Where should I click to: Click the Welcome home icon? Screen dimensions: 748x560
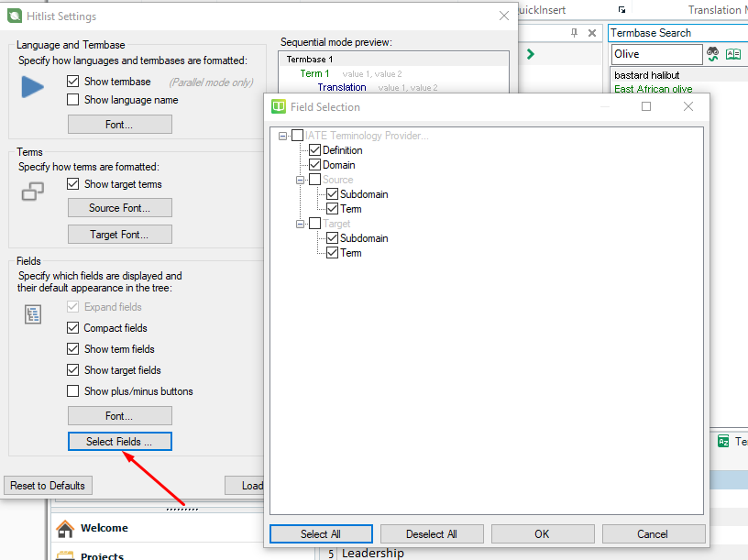[65, 529]
